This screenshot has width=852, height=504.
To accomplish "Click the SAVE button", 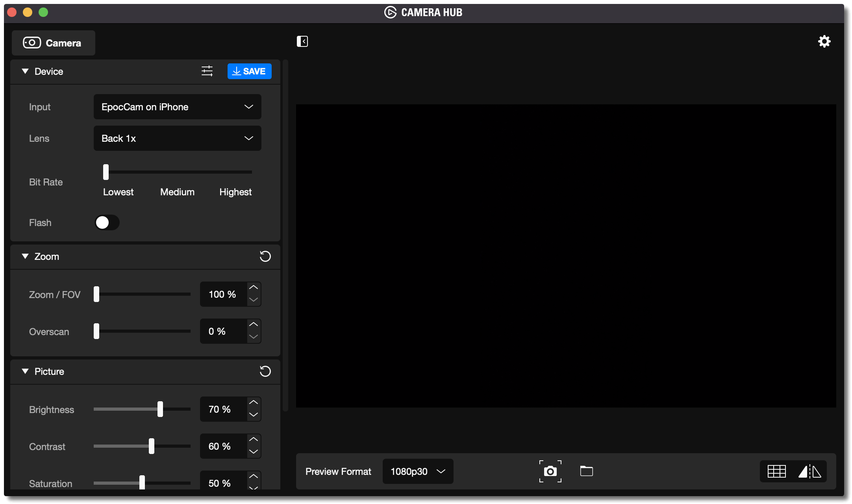I will (249, 71).
